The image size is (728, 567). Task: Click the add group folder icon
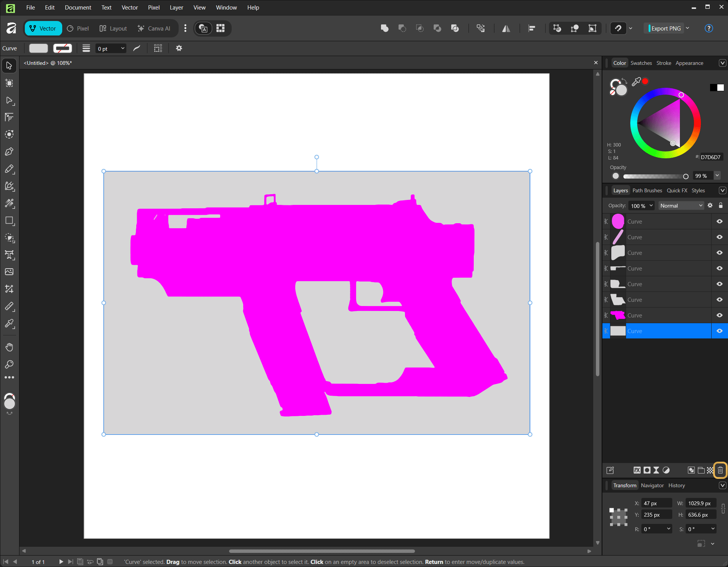tap(701, 470)
